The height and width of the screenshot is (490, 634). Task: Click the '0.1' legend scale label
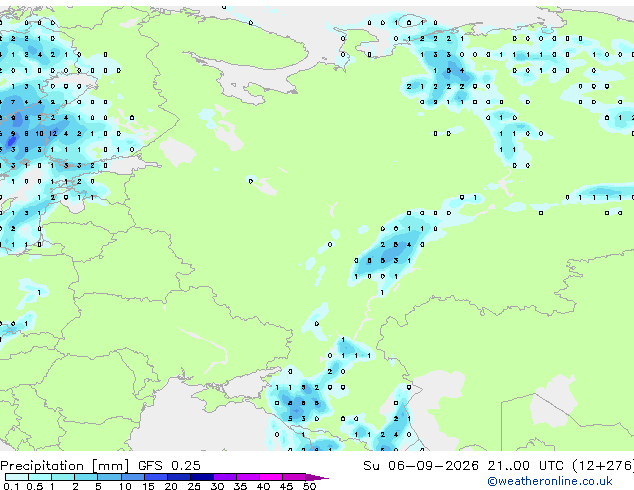[x=12, y=486]
